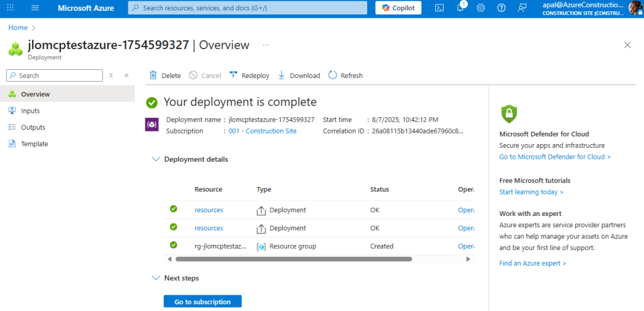Go to the Home breadcrumb
This screenshot has width=644, height=311.
[x=18, y=28]
